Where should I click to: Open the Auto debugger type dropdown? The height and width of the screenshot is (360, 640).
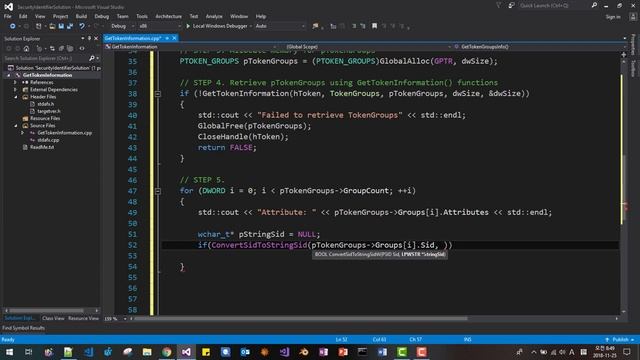(280, 26)
